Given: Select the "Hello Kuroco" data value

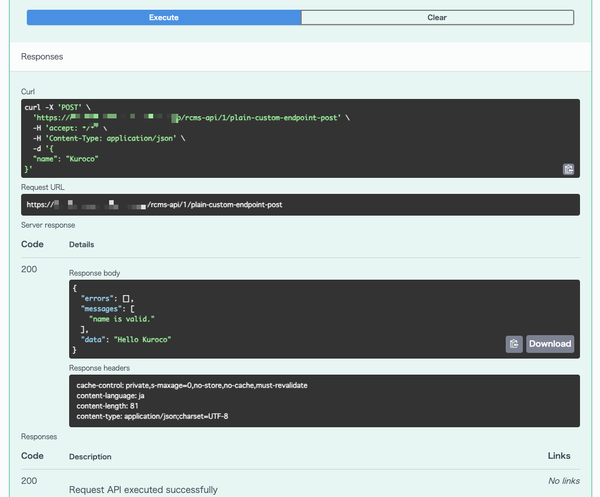Looking at the screenshot, I should tap(142, 340).
